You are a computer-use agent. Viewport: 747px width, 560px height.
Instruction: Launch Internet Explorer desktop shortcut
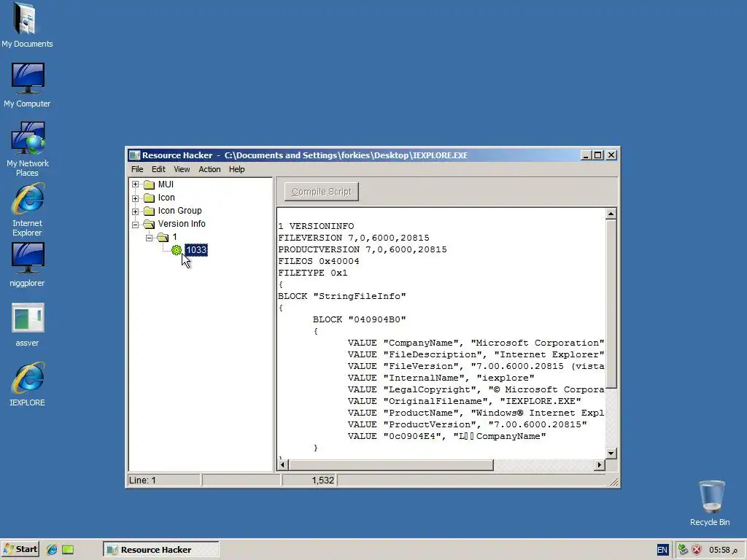tap(27, 210)
